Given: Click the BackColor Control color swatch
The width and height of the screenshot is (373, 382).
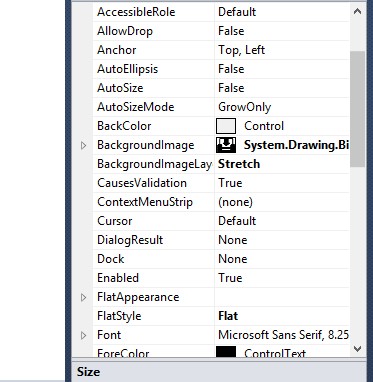Looking at the screenshot, I should pos(226,126).
